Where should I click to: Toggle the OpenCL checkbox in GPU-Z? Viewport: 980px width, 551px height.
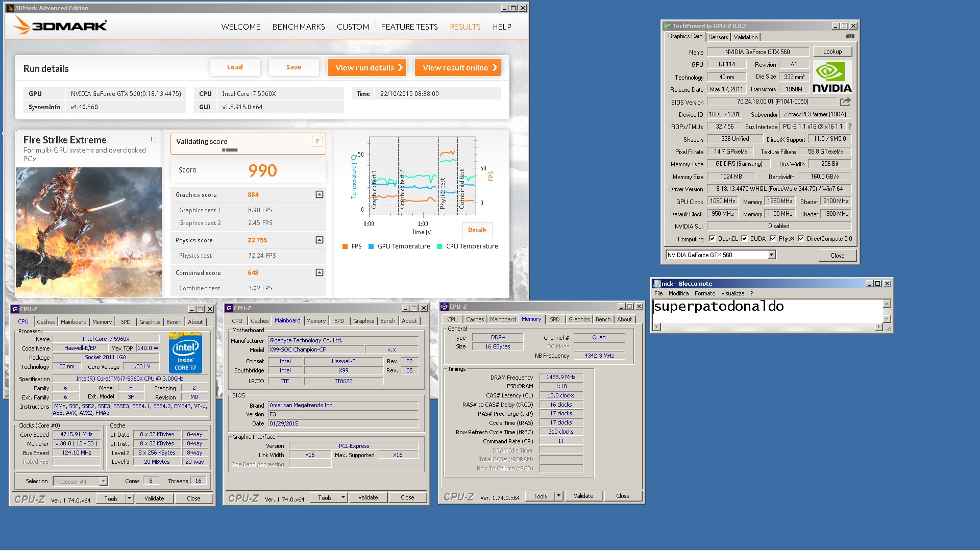pos(712,238)
